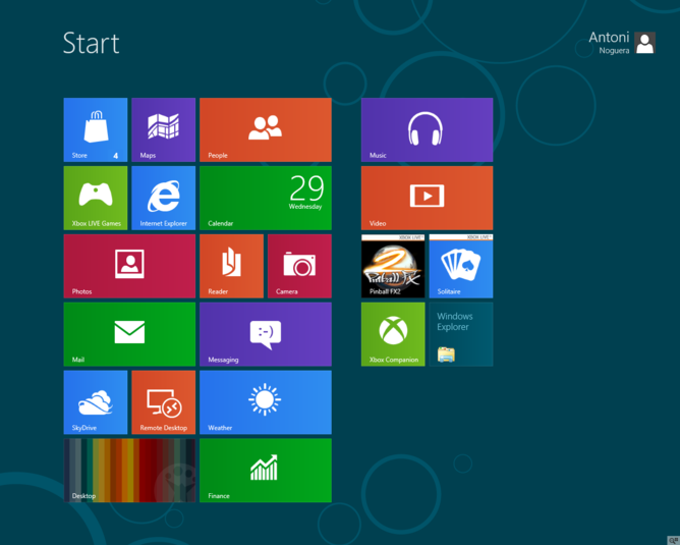Launch Pinball FX2 game tile
The image size is (680, 545).
(393, 266)
